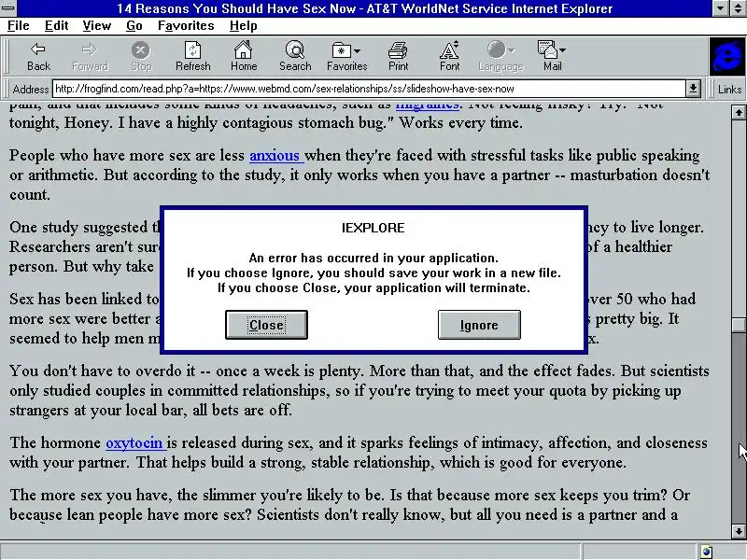The width and height of the screenshot is (747, 560).
Task: Go to the Home page icon
Action: [244, 56]
